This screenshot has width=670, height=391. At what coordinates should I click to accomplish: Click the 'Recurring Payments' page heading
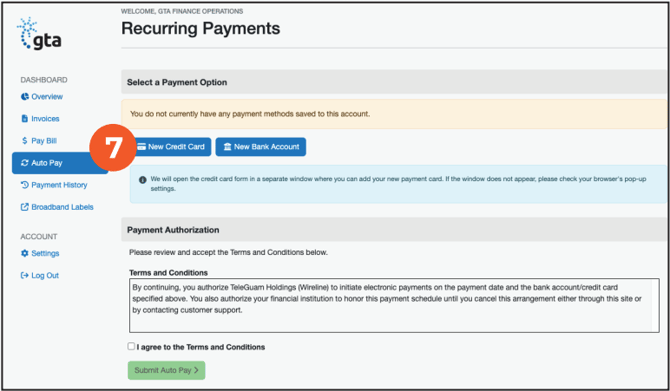tap(201, 28)
